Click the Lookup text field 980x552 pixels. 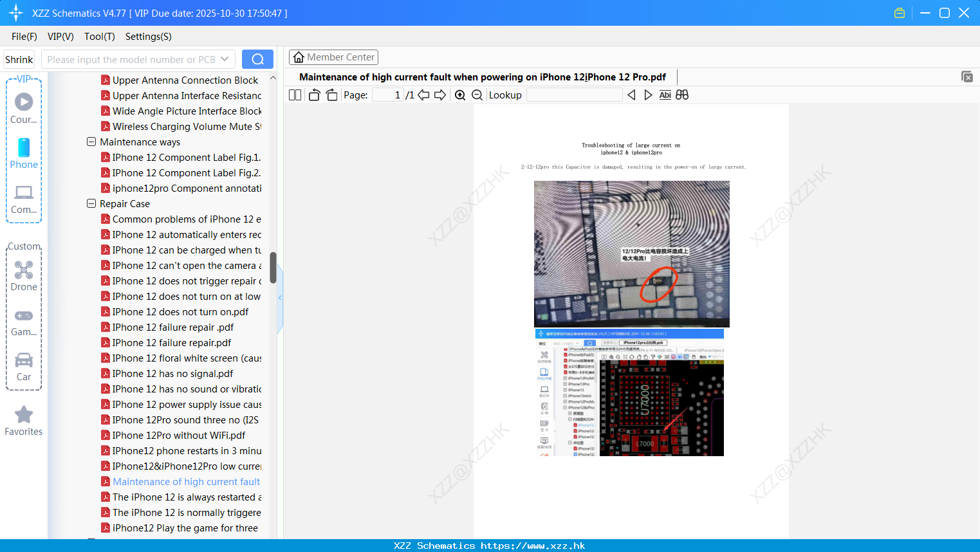[574, 95]
